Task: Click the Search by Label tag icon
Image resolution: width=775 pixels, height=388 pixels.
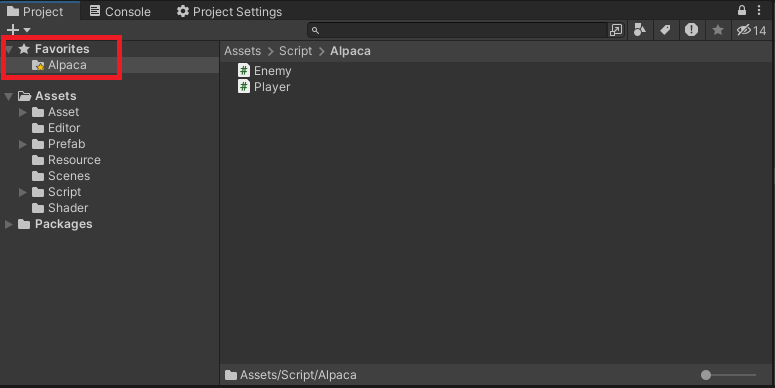Action: (x=665, y=30)
